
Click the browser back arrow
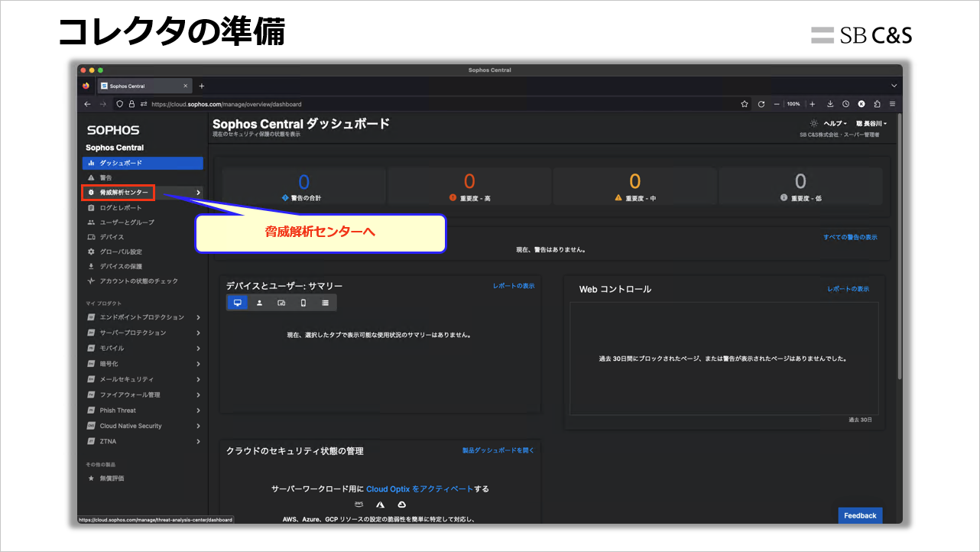point(87,104)
